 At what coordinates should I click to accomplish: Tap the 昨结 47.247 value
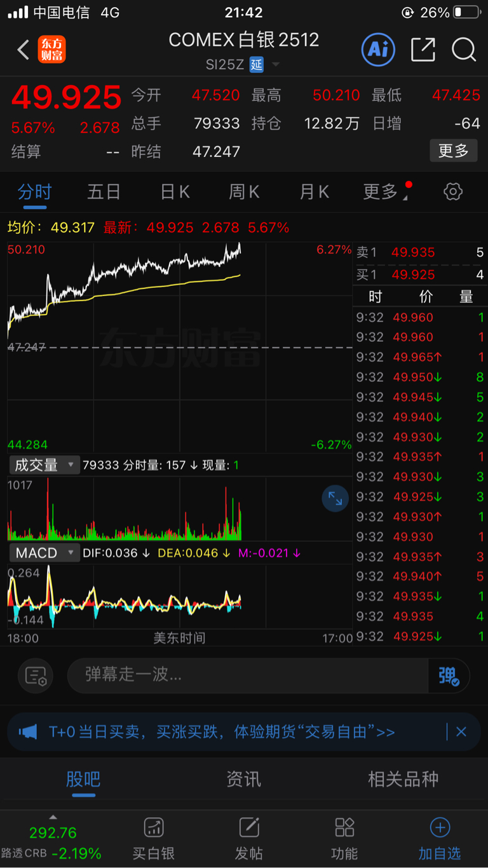coord(216,151)
